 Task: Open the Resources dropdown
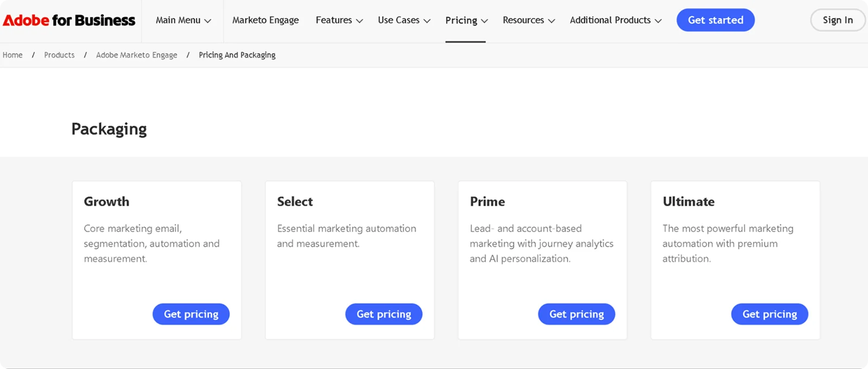point(529,20)
